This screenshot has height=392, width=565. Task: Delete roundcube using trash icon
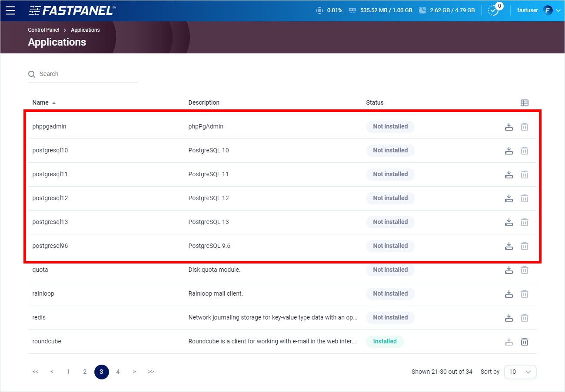[x=525, y=342]
